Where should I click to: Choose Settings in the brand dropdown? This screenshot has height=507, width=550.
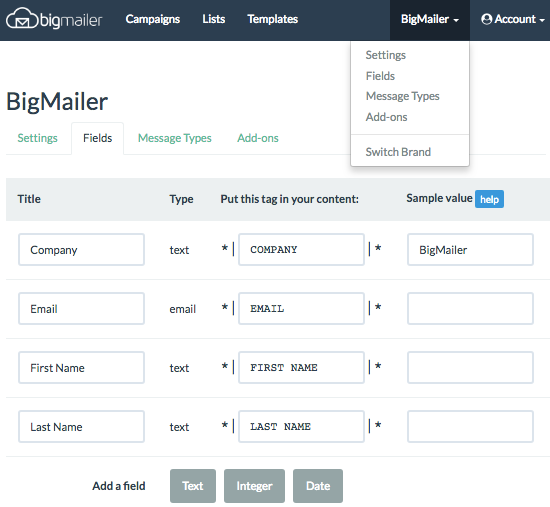(x=385, y=55)
